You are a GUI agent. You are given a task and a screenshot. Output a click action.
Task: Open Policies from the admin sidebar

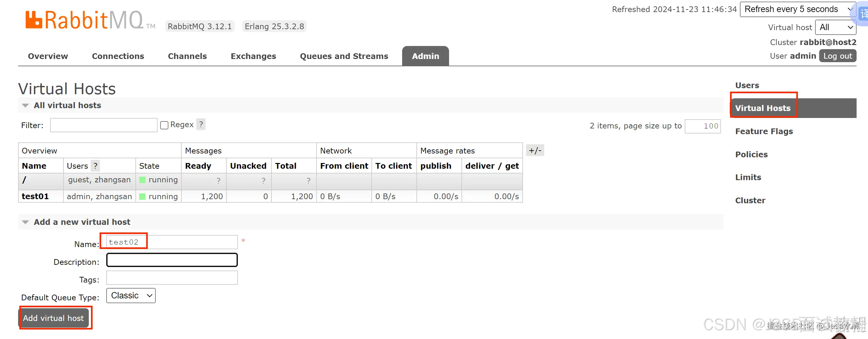[751, 154]
